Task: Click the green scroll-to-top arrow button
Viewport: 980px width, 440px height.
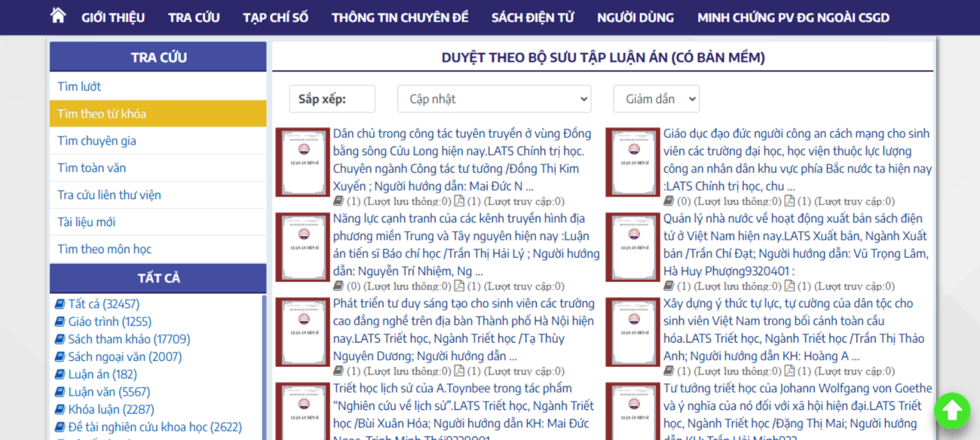Action: coord(952,411)
